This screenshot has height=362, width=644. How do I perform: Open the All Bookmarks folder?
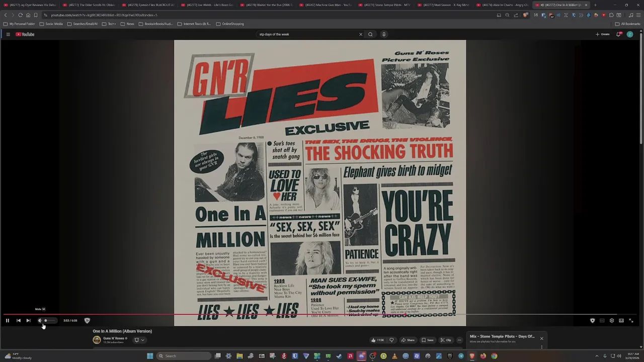628,24
